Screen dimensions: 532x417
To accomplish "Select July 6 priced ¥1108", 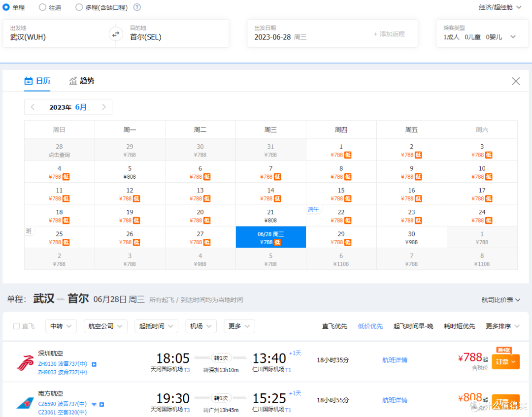I will tap(341, 259).
